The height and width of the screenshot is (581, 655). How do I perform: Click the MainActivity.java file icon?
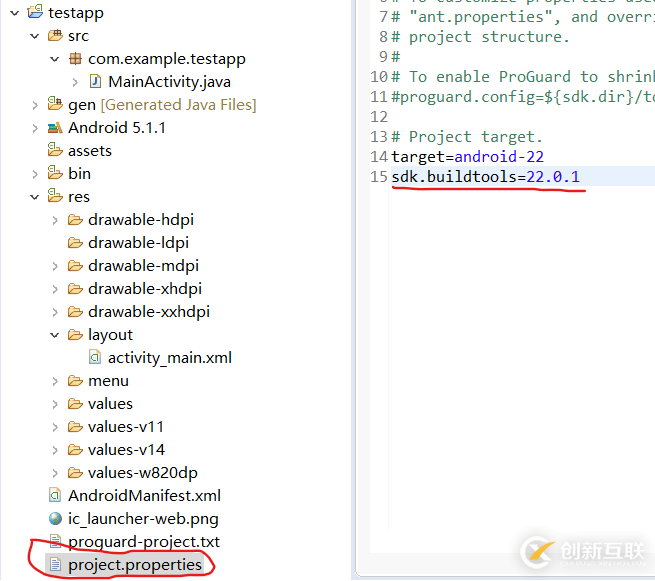pos(95,82)
